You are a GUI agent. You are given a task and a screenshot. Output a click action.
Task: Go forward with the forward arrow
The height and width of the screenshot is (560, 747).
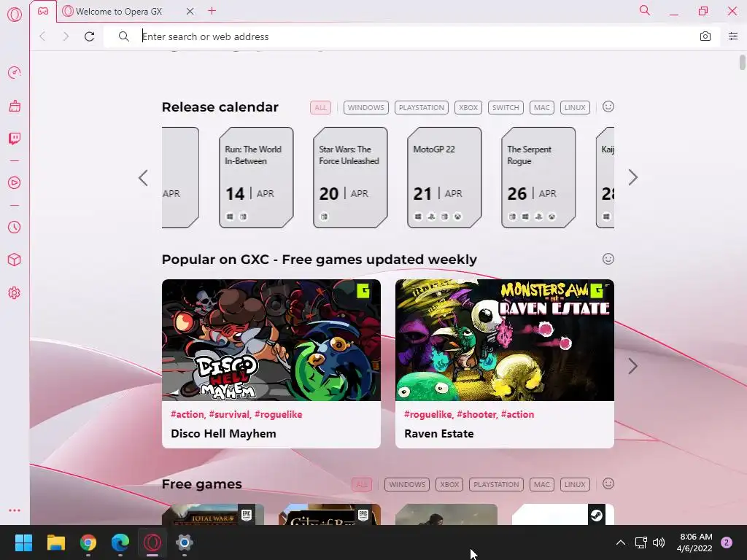point(66,36)
